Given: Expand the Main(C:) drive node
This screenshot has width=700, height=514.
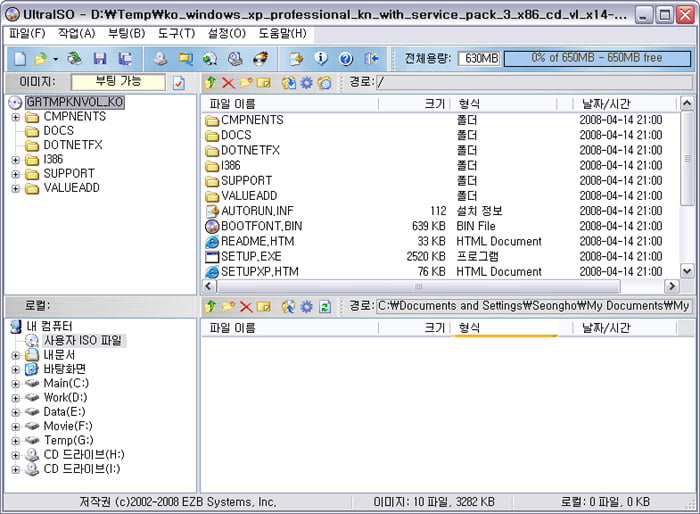Looking at the screenshot, I should 16,384.
